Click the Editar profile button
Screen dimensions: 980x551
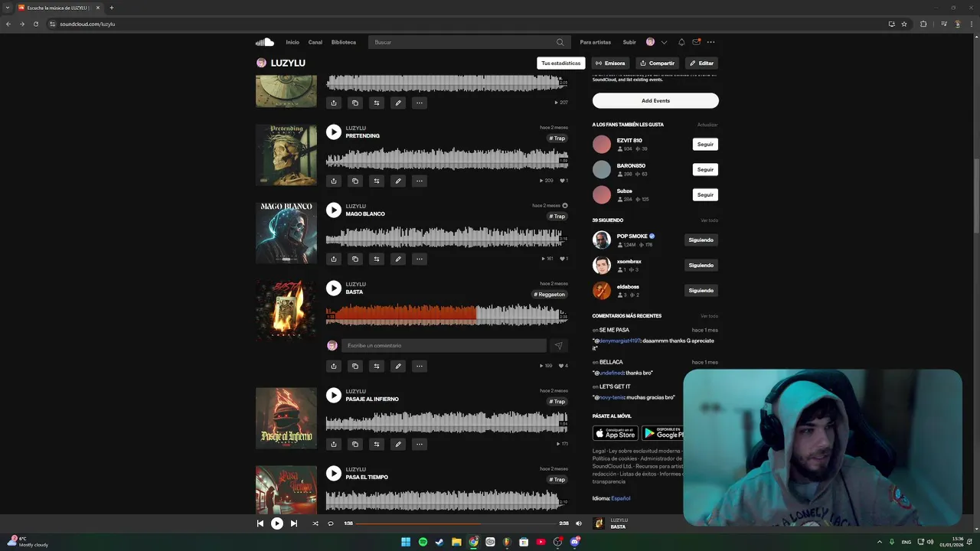701,63
